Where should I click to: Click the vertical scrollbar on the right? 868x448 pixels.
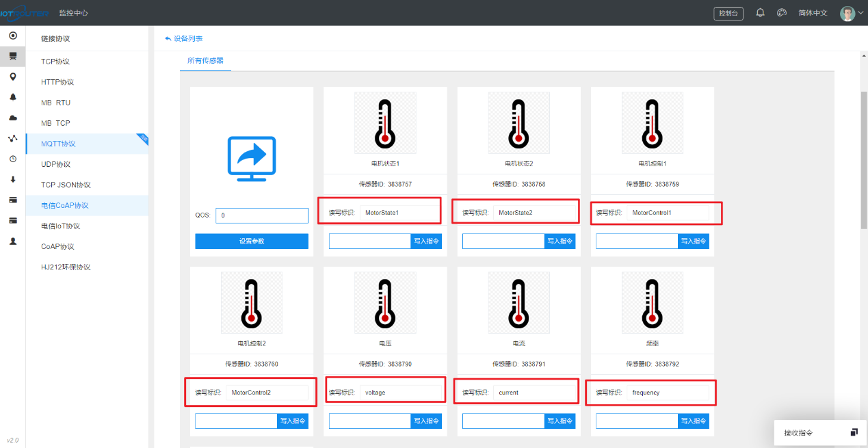pyautogui.click(x=863, y=157)
